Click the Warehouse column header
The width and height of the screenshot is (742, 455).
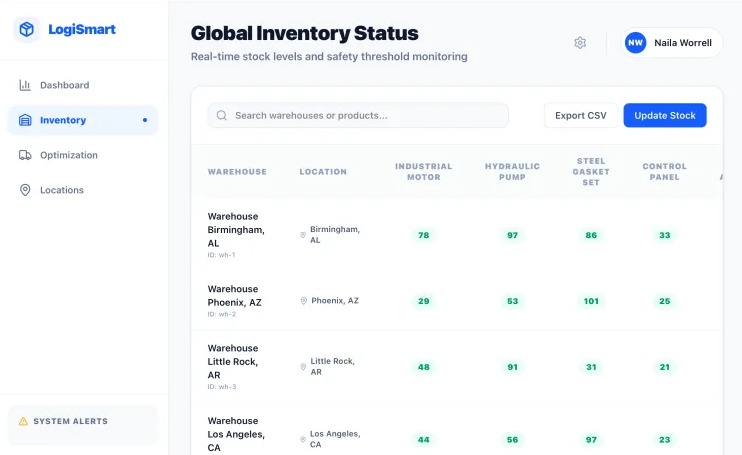237,172
